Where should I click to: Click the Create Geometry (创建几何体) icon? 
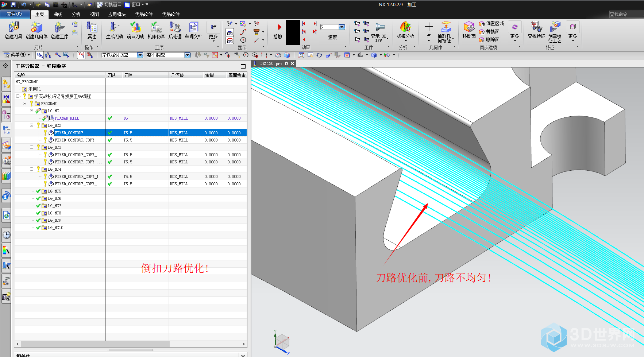(36, 30)
